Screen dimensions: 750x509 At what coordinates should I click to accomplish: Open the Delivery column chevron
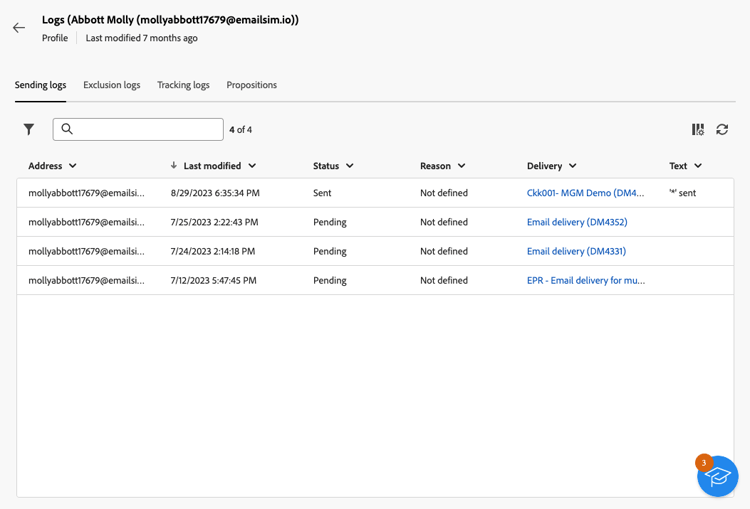click(573, 166)
